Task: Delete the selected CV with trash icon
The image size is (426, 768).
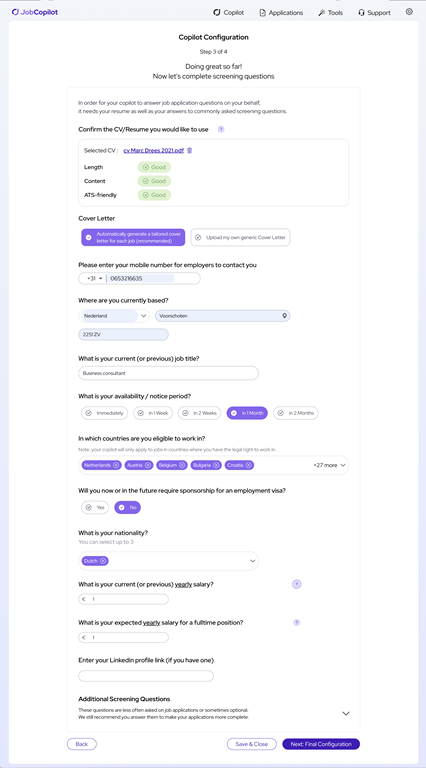Action: click(190, 150)
